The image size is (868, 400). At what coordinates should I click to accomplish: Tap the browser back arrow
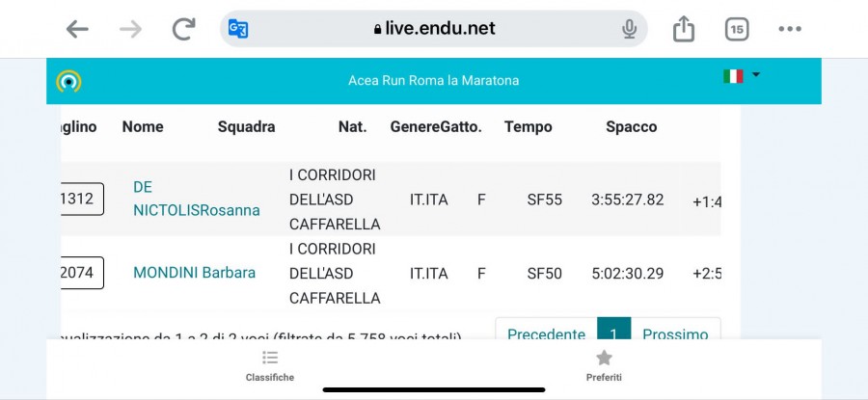[x=77, y=29]
